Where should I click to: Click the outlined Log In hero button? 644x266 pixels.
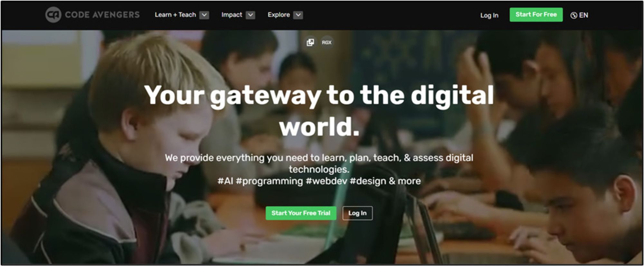[x=357, y=213]
